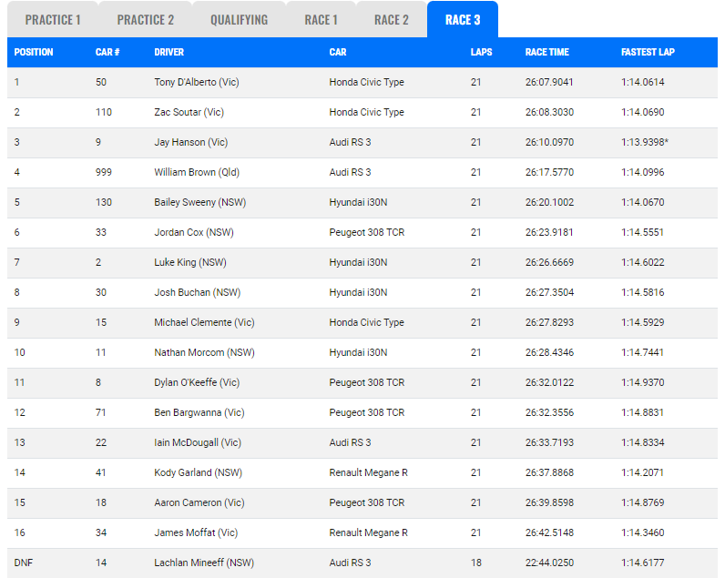Click the Driver column header
This screenshot has width=725, height=588.
click(168, 52)
